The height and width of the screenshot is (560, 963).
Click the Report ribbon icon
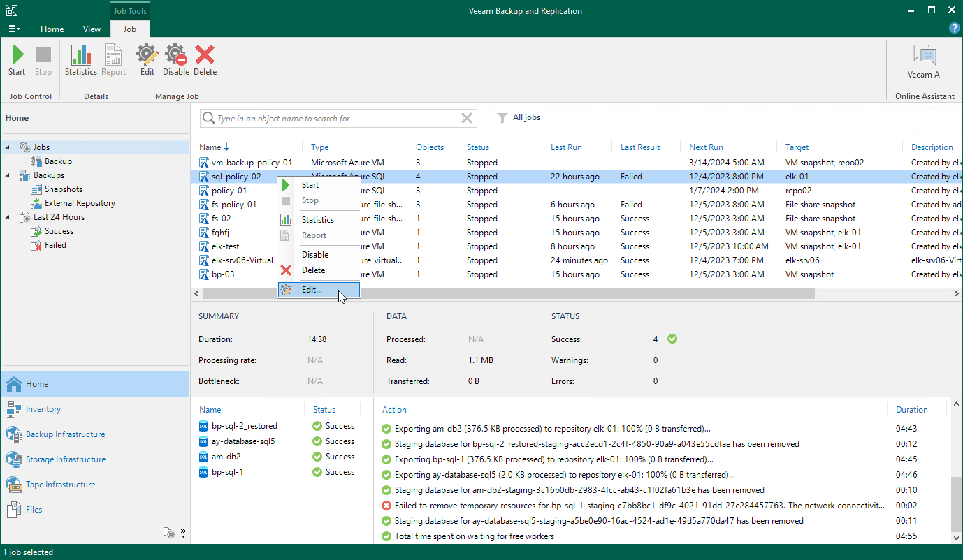pos(113,61)
